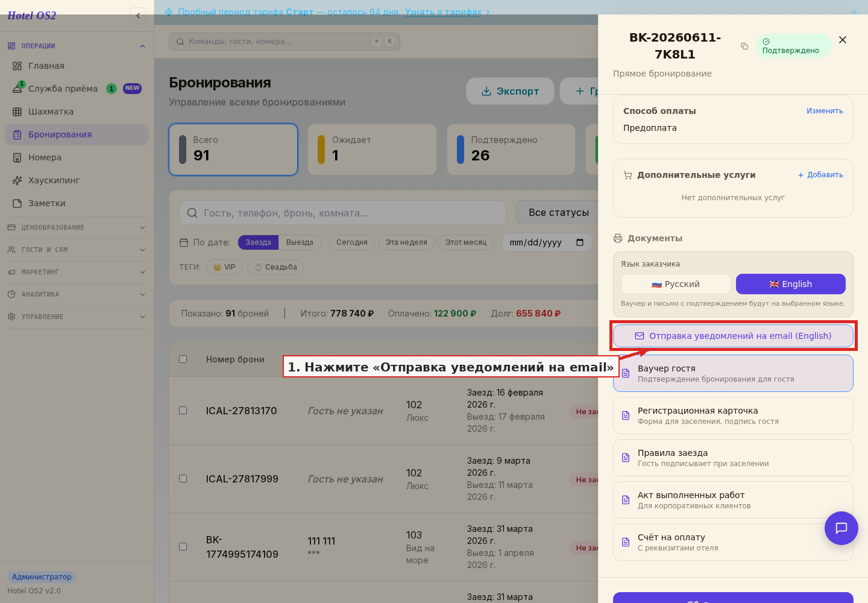Select English customer language
Screen dimensions: 868x603
tap(791, 284)
